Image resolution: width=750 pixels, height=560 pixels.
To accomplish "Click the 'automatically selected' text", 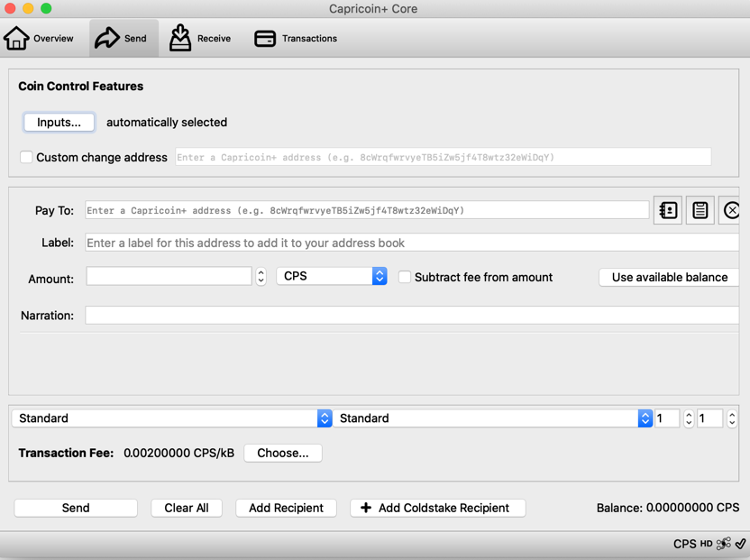I will coord(167,122).
